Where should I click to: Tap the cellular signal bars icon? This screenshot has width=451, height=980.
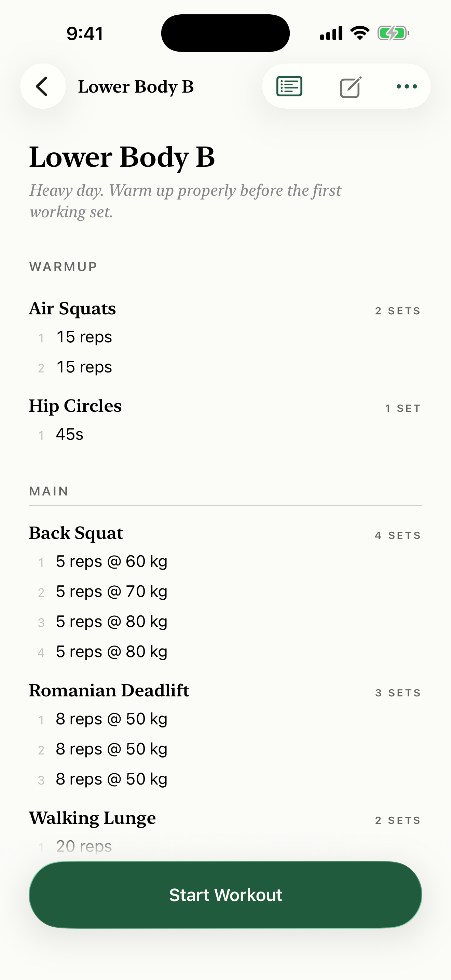[x=331, y=33]
